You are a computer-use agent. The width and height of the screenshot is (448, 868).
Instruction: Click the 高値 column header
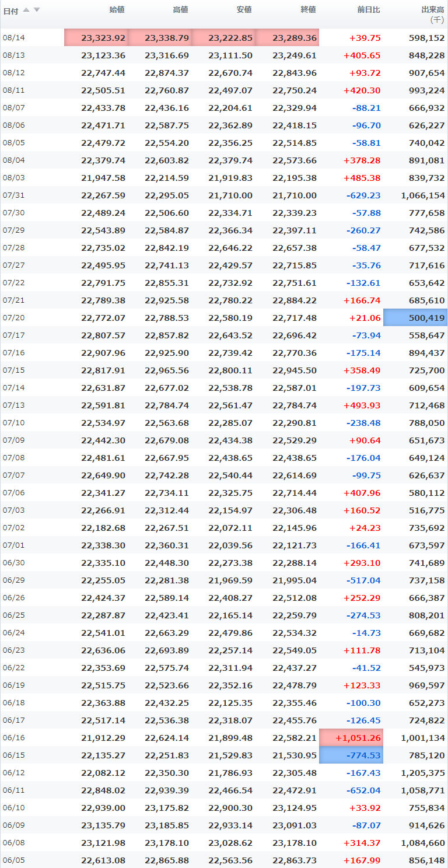(181, 10)
